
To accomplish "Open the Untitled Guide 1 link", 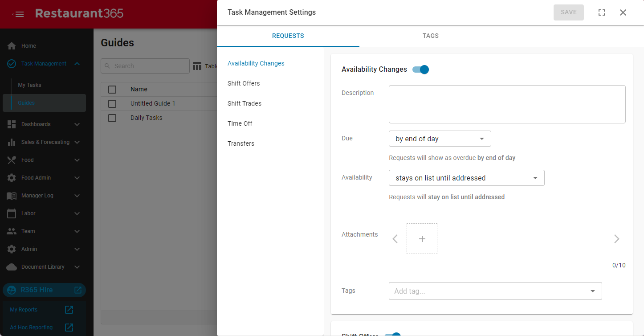I will pyautogui.click(x=153, y=104).
